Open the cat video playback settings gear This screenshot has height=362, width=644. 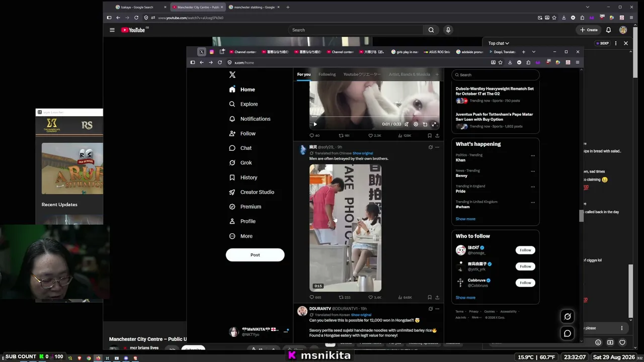(416, 124)
